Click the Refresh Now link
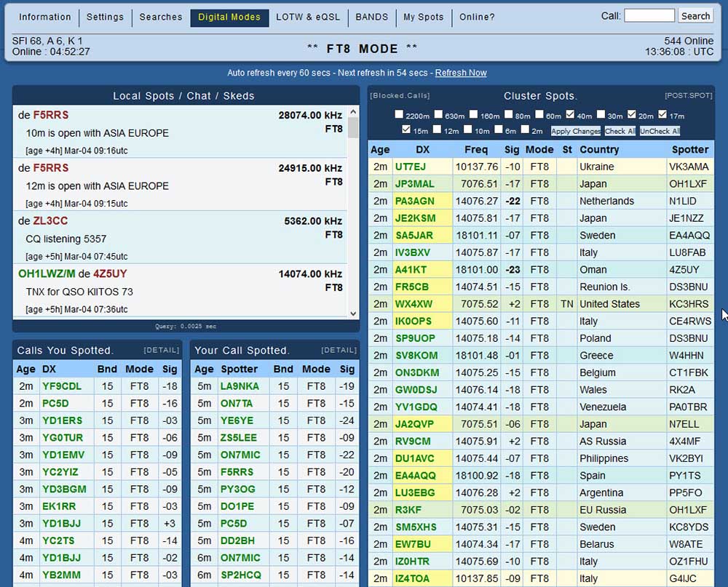Viewport: 728px width, 587px height. 461,73
